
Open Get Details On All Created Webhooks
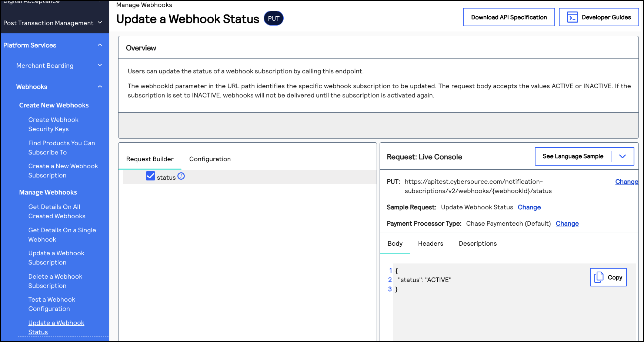[56, 211]
